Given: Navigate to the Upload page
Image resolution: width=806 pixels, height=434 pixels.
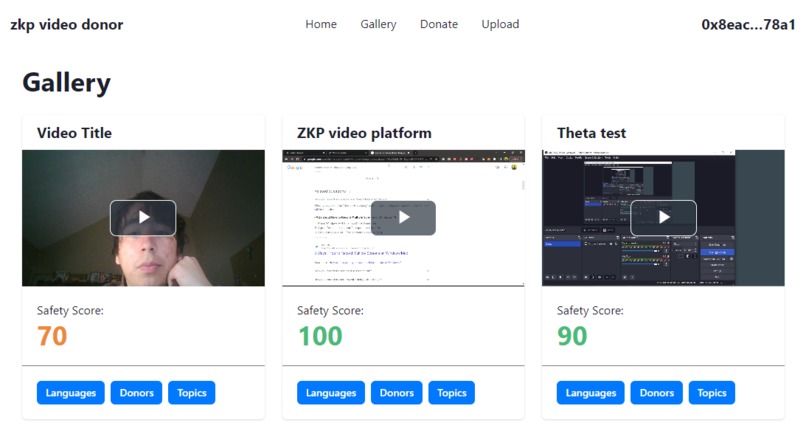Looking at the screenshot, I should click(x=500, y=24).
